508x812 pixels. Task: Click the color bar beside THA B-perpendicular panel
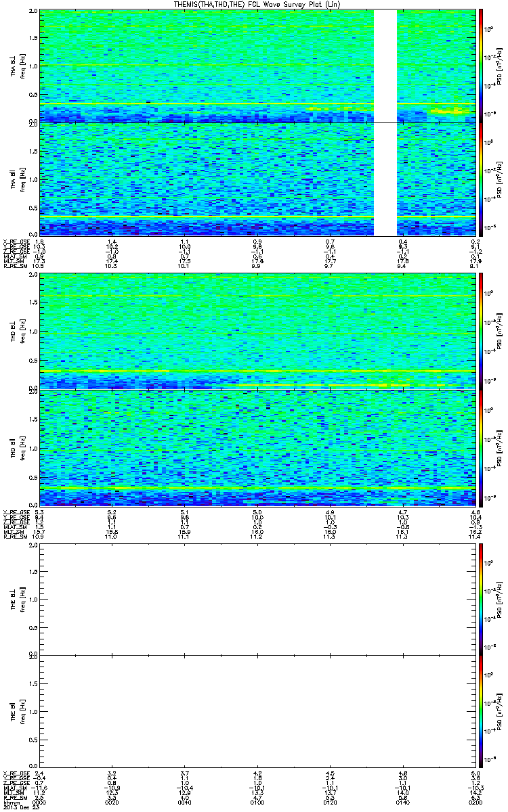481,66
